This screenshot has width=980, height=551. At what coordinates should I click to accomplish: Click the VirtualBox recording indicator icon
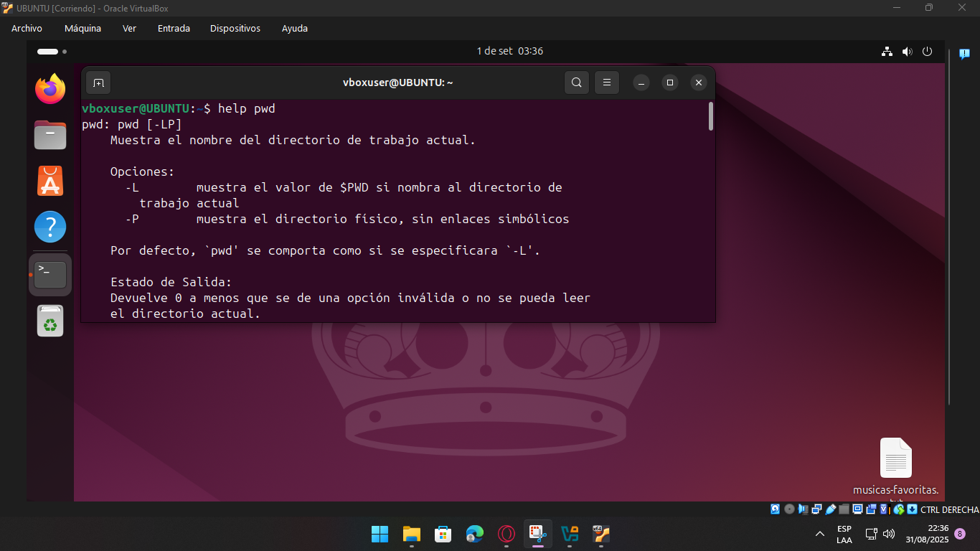tap(871, 509)
